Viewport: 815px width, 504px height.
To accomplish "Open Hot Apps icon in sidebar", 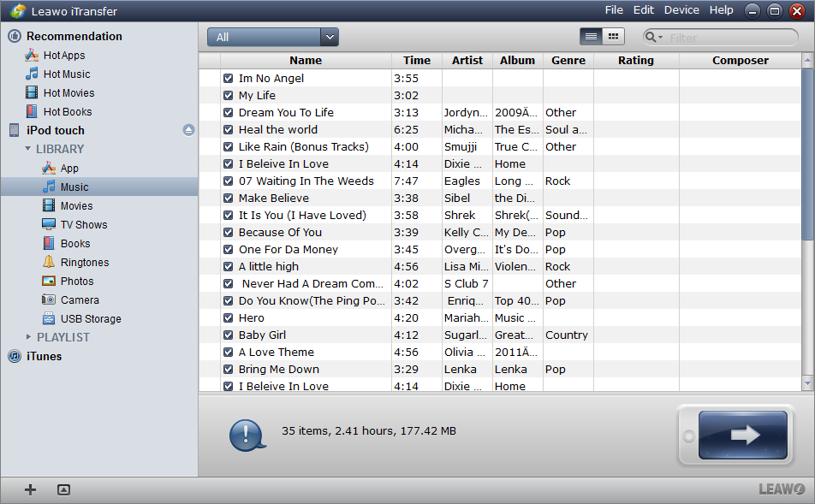I will coord(32,55).
